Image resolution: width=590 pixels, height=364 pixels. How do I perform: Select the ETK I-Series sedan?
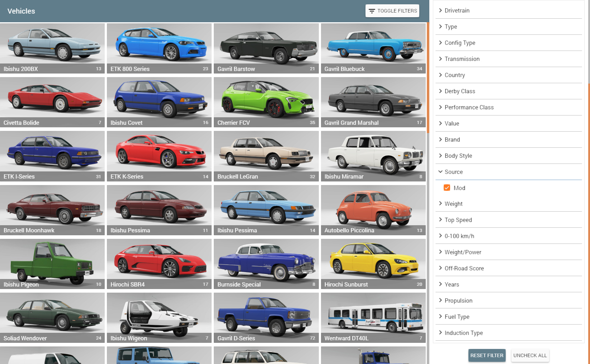click(52, 156)
